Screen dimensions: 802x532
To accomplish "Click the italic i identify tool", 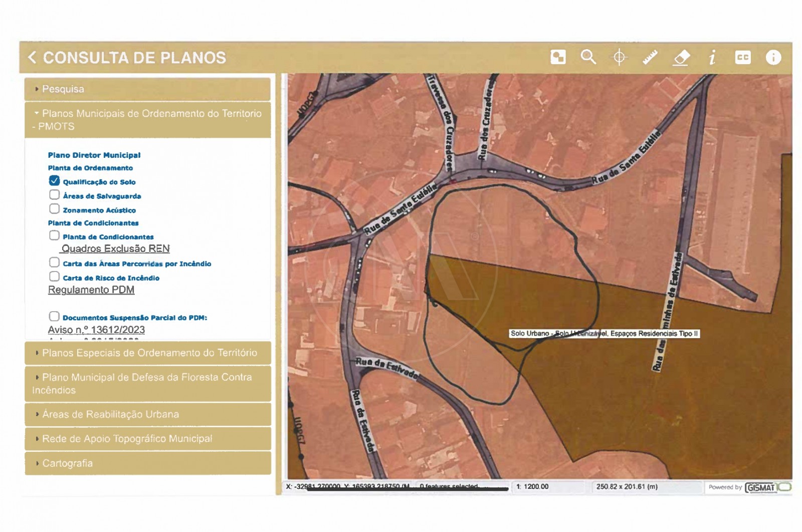I will click(712, 58).
